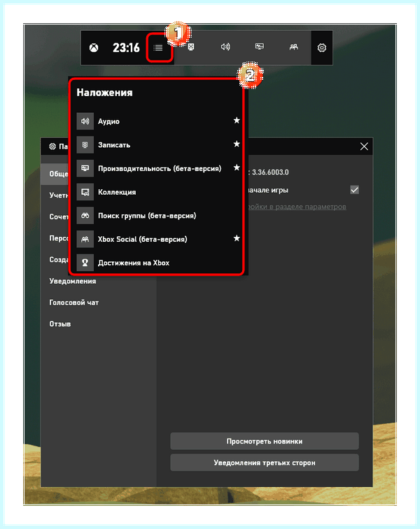Viewport: 420px width, 529px height.
Task: Switch to Уведомления settings tab
Action: 73,281
